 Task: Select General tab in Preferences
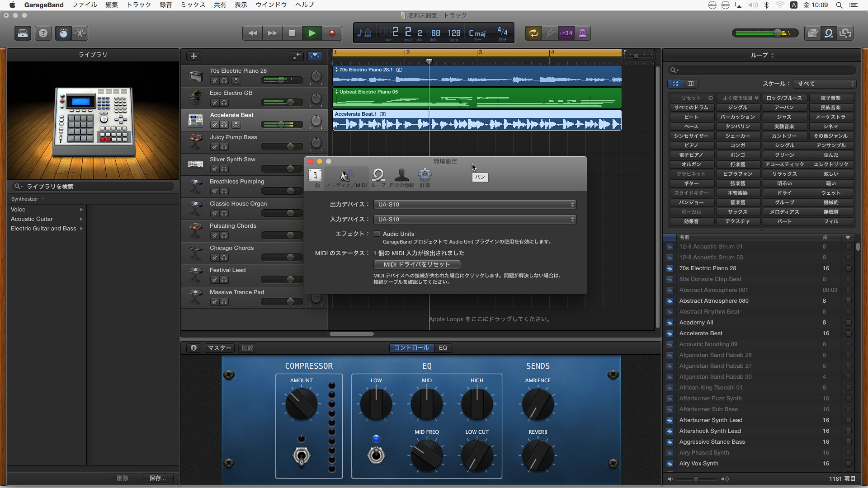click(315, 178)
